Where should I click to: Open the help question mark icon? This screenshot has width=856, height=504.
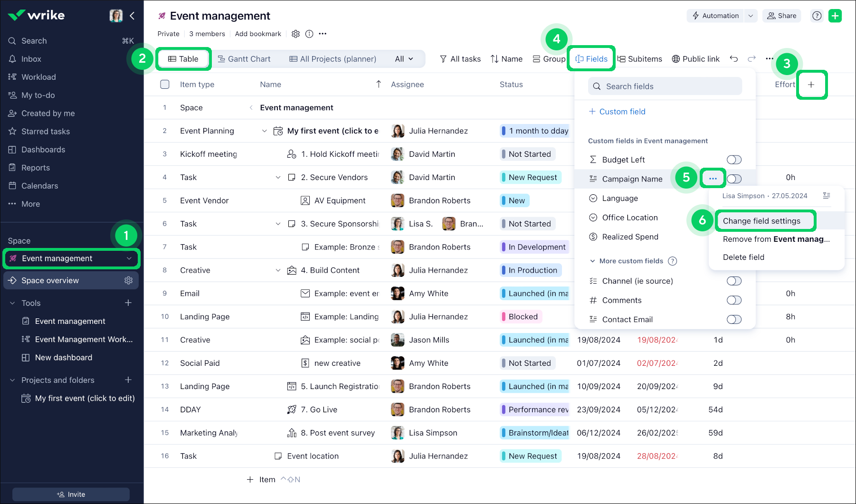coord(817,16)
